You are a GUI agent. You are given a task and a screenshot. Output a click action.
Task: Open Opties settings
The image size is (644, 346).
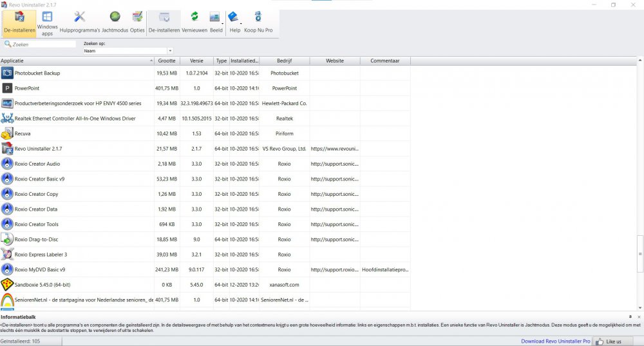tap(137, 21)
